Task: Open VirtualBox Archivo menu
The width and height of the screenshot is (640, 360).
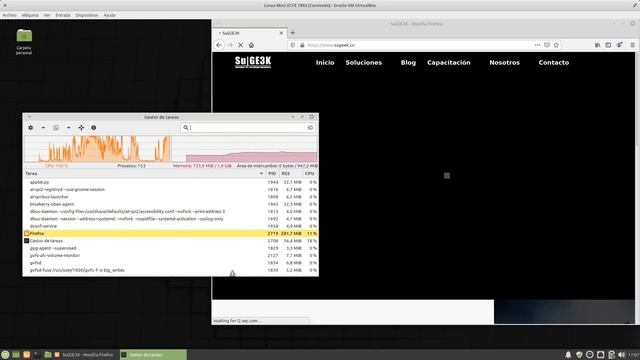Action: (9, 15)
